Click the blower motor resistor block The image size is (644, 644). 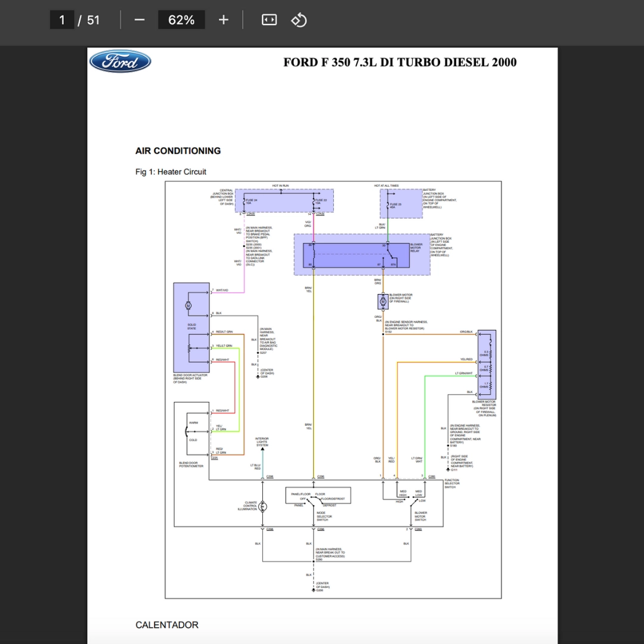tap(487, 364)
